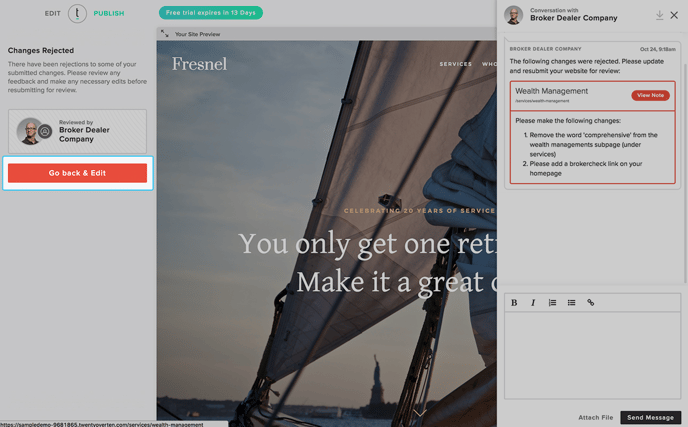Close the conversation panel
Screen dimensions: 688x427
coord(674,15)
